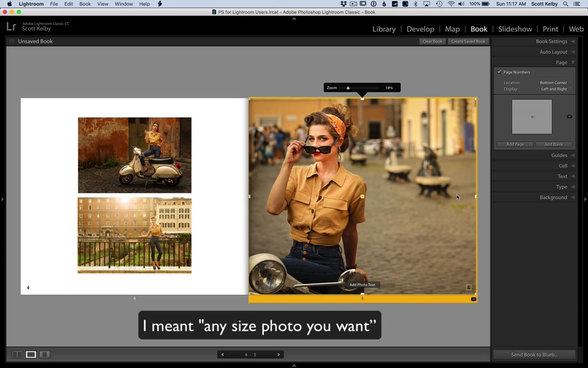The width and height of the screenshot is (588, 368).
Task: Click Add Photo Text button
Action: [x=362, y=285]
